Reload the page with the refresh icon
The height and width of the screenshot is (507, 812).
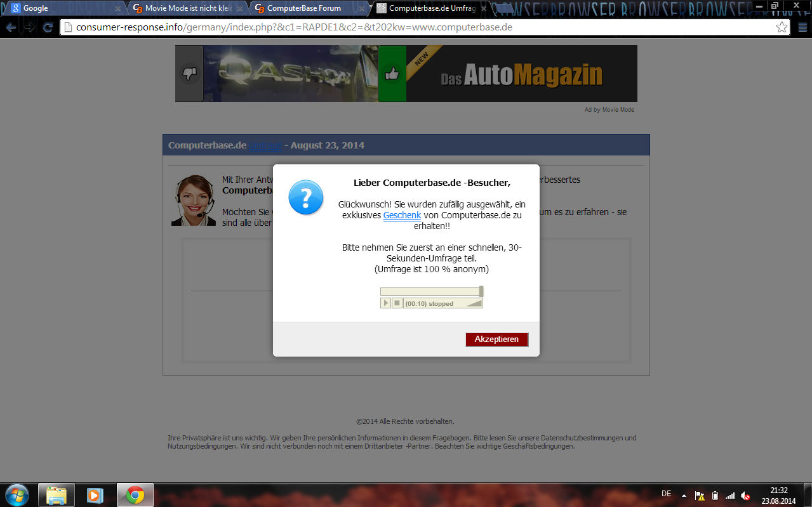click(48, 27)
